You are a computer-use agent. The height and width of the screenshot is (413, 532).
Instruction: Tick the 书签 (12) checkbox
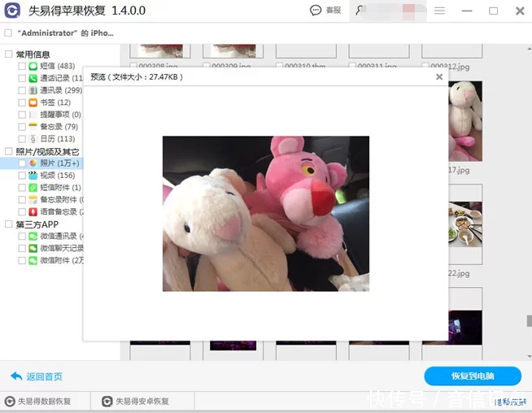pos(22,102)
